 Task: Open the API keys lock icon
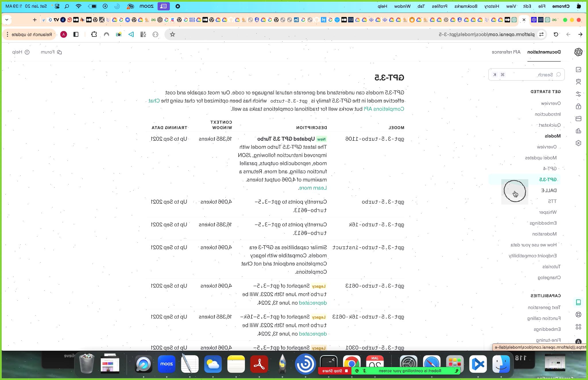(x=578, y=106)
